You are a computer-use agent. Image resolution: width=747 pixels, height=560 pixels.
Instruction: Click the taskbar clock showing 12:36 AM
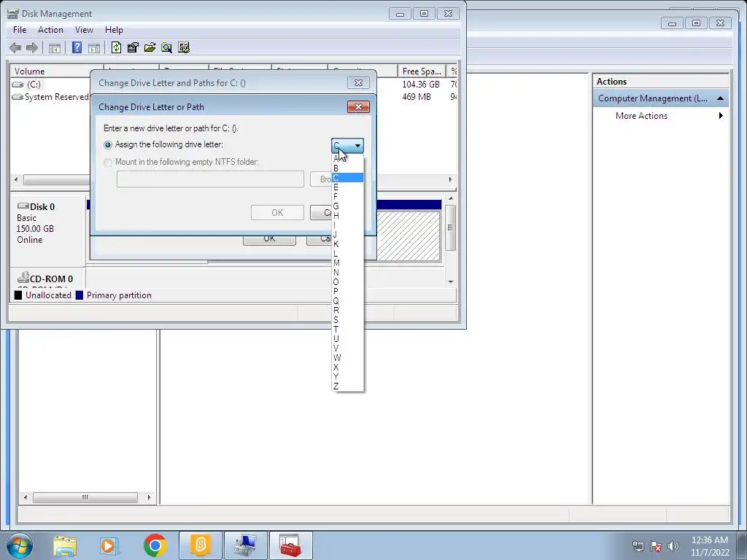click(x=709, y=540)
